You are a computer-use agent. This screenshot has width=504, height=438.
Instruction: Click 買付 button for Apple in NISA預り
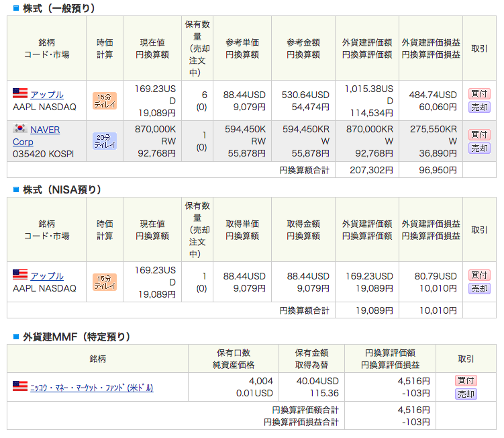tap(479, 275)
